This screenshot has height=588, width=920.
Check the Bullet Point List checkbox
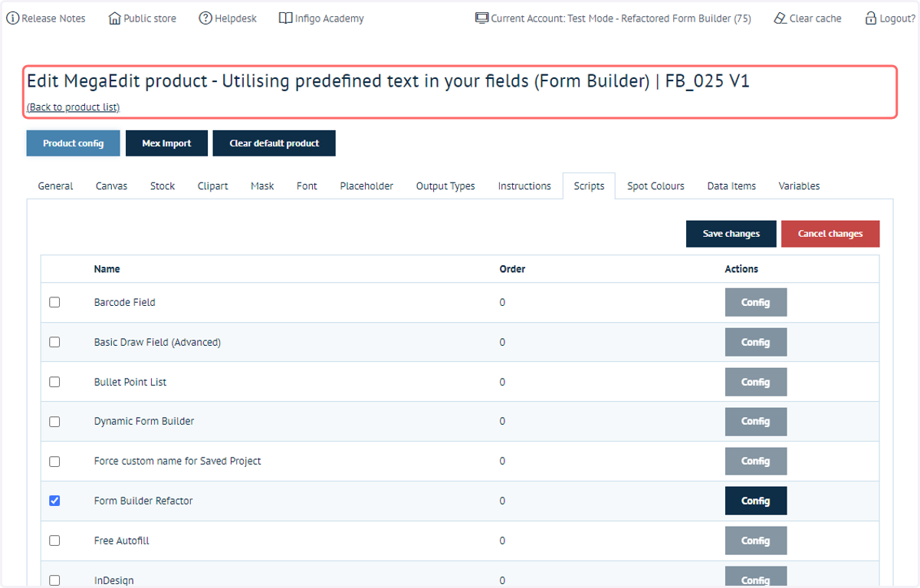click(x=54, y=382)
